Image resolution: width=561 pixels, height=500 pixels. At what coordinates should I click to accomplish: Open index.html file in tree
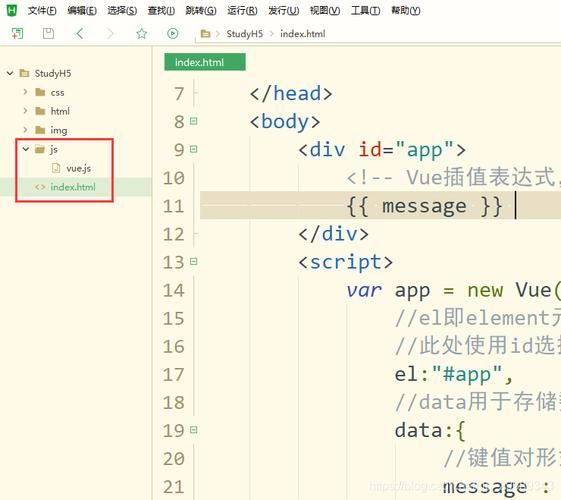[x=73, y=187]
